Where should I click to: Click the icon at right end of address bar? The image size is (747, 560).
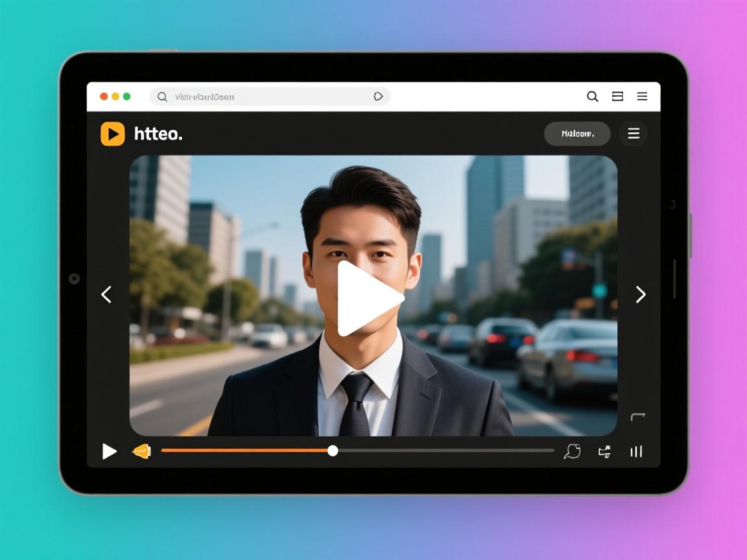pos(378,97)
